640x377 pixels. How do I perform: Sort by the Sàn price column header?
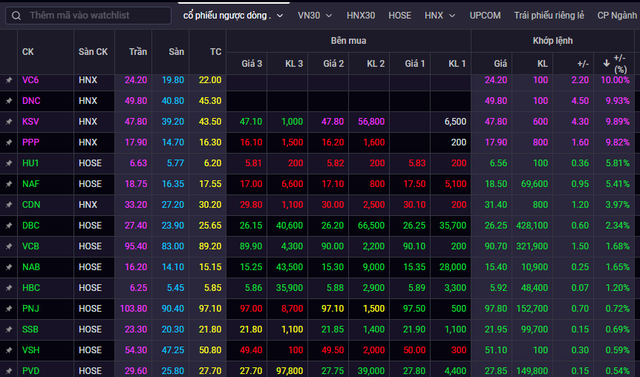[176, 52]
